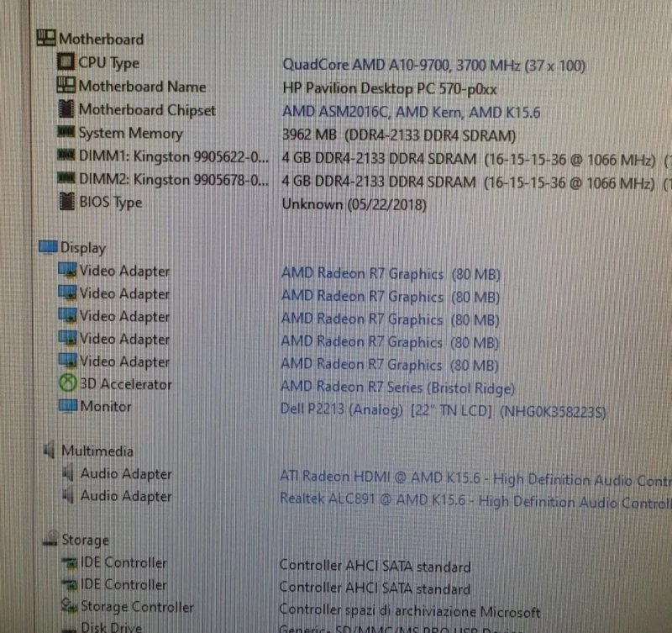Open the ATI Radeon HDMI audio link
This screenshot has width=672, height=633.
(475, 478)
